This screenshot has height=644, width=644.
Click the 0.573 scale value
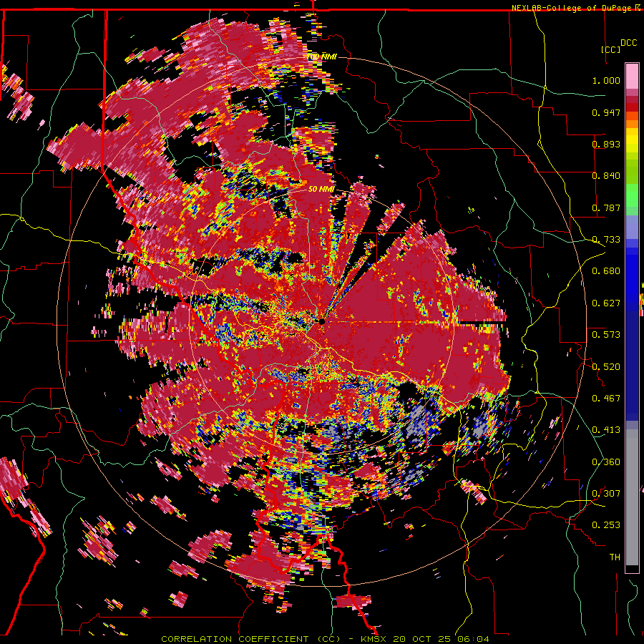click(x=606, y=335)
